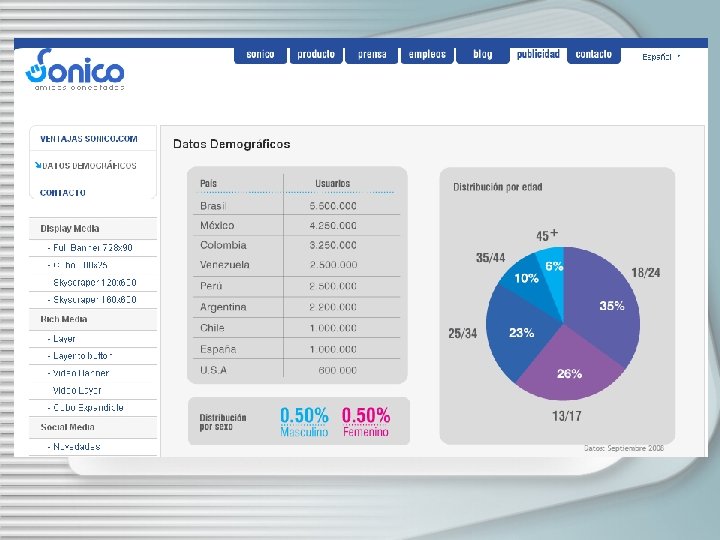Open the Layer ad format link

click(x=64, y=339)
